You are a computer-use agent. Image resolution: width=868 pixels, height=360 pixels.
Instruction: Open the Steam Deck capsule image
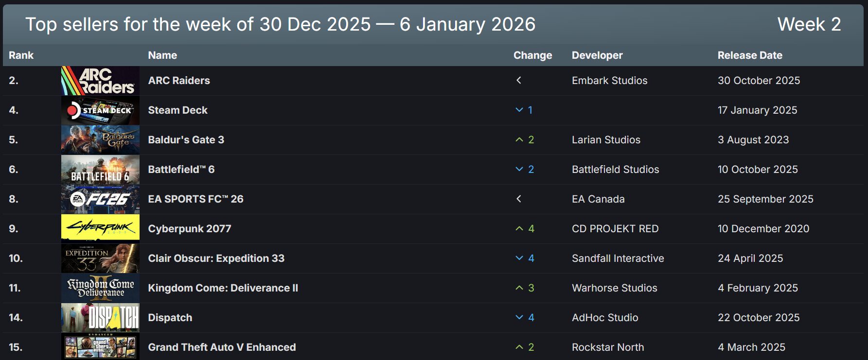(x=100, y=110)
